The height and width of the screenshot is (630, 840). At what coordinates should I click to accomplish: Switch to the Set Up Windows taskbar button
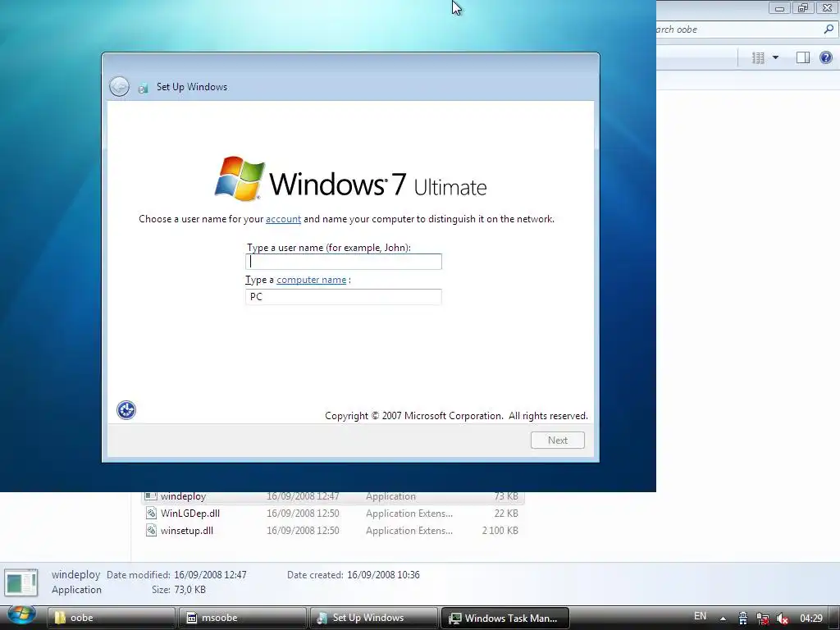373,618
